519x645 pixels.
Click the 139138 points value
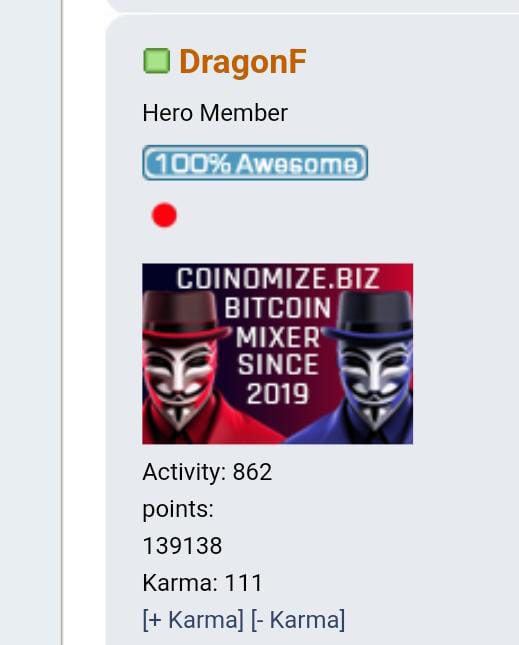182,546
